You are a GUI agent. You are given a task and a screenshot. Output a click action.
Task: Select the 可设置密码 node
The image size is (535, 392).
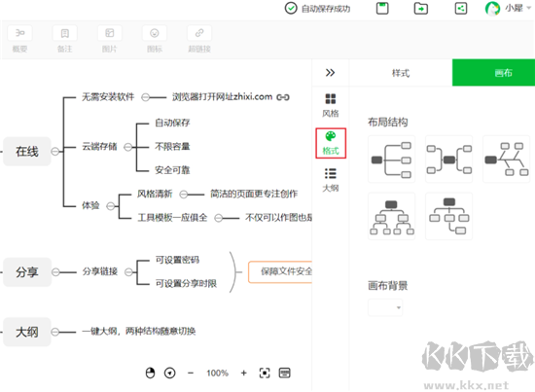click(177, 260)
